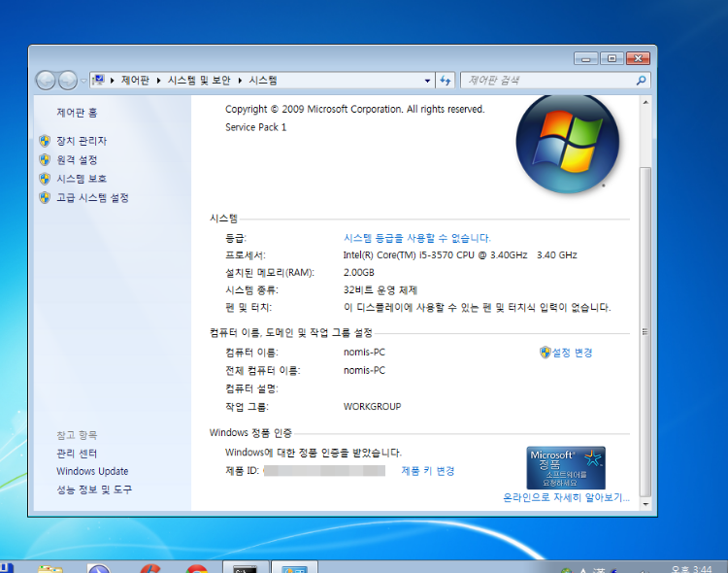
Task: Click the computer icon in address bar
Action: click(x=98, y=81)
